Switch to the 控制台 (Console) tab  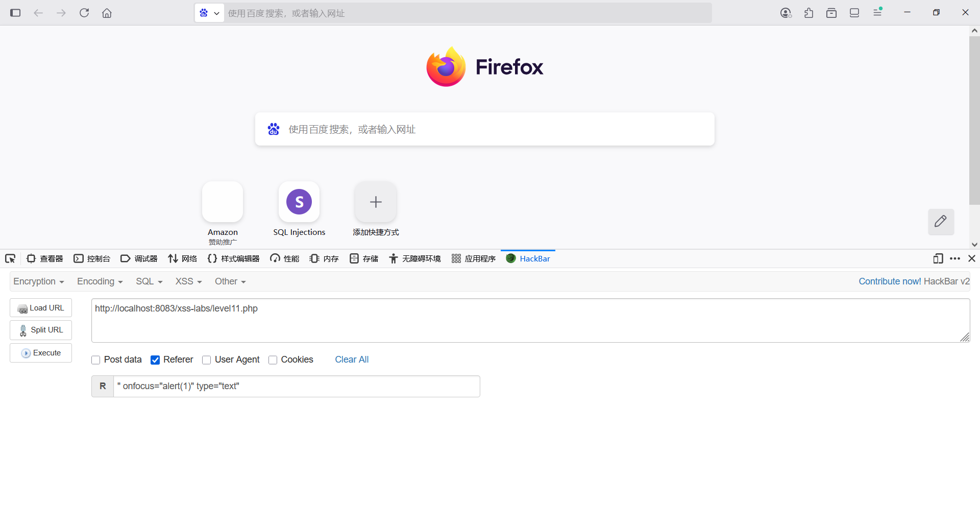pyautogui.click(x=92, y=259)
